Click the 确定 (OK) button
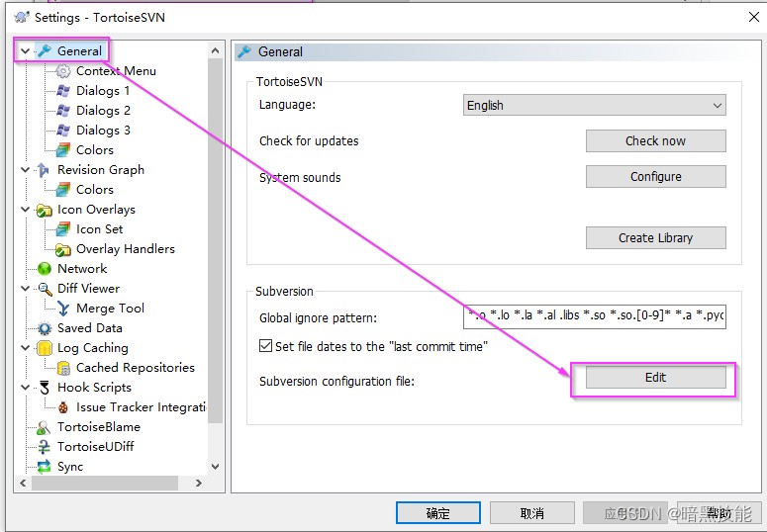The height and width of the screenshot is (532, 767). pyautogui.click(x=438, y=513)
